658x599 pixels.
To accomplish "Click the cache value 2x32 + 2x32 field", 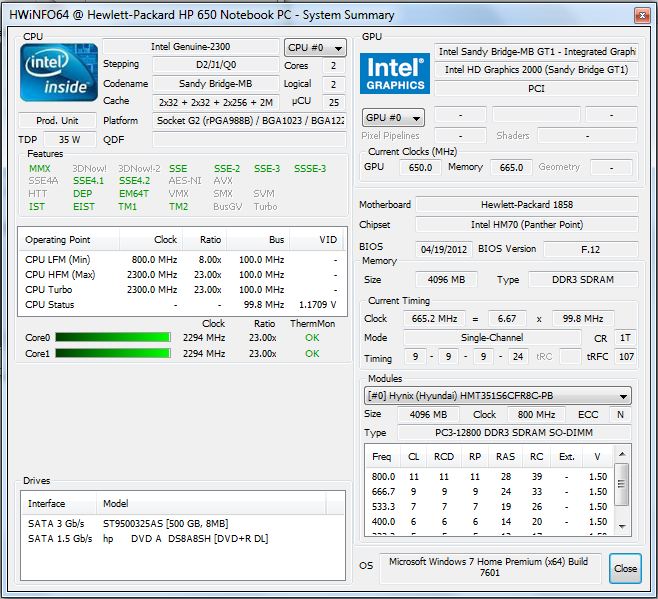I will (x=216, y=102).
